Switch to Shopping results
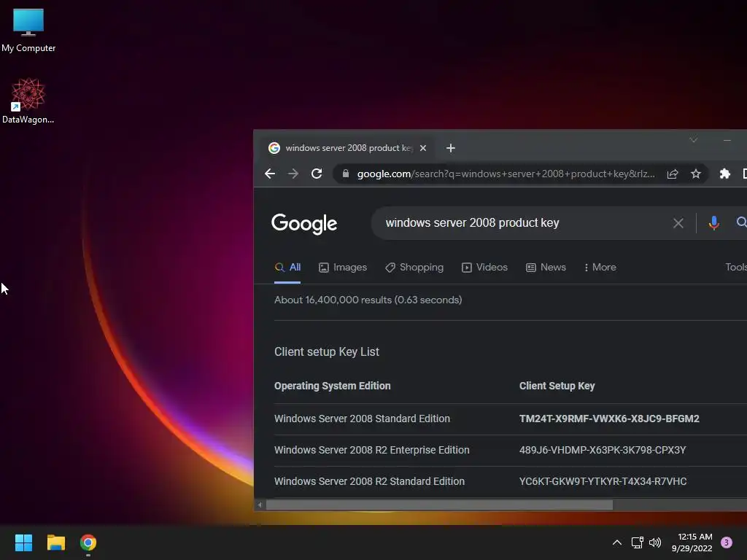This screenshot has height=560, width=747. point(414,268)
